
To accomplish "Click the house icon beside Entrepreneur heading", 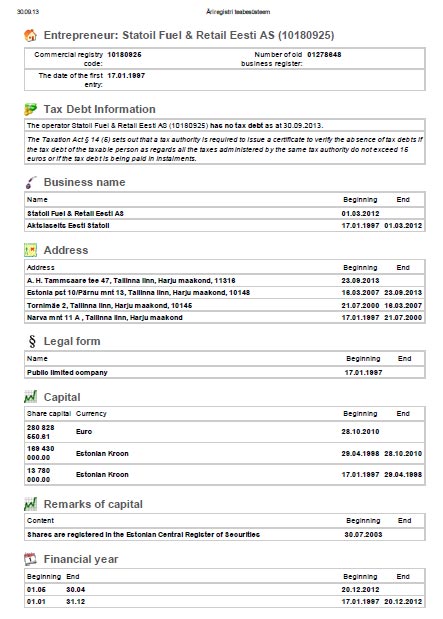I will tap(30, 35).
